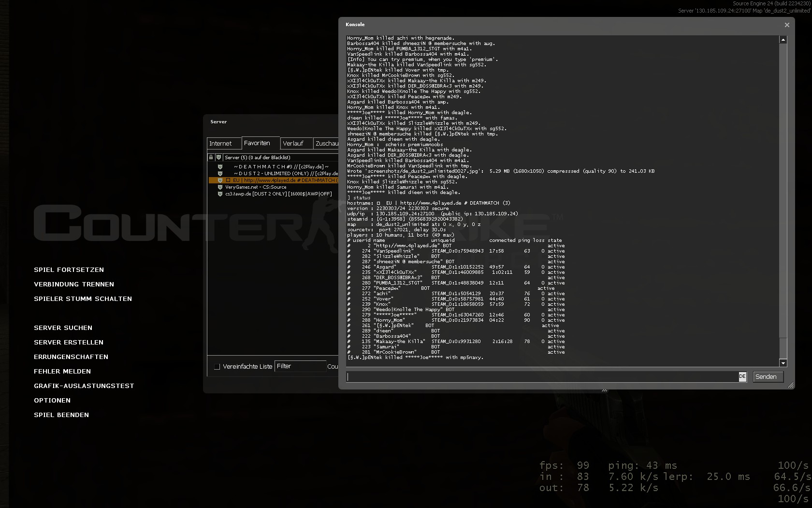The width and height of the screenshot is (812, 508).
Task: Click VAC shield of DUST2 UNLIMITED server row
Action: tap(220, 173)
